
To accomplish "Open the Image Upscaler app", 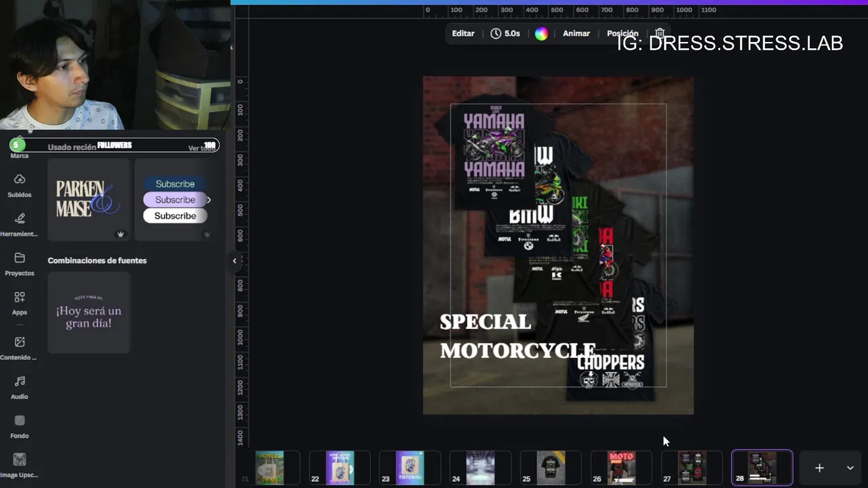I will pos(19,465).
